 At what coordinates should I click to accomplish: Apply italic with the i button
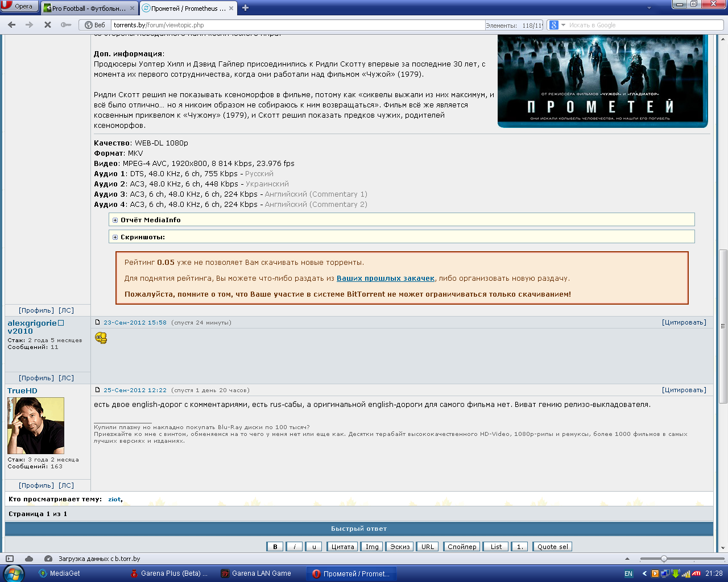click(294, 547)
